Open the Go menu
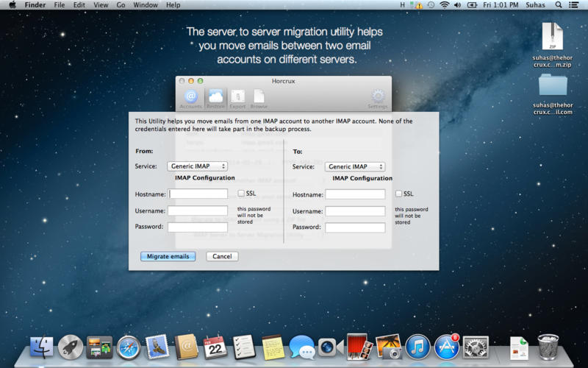Screen dimensions: 588x368 point(121,5)
